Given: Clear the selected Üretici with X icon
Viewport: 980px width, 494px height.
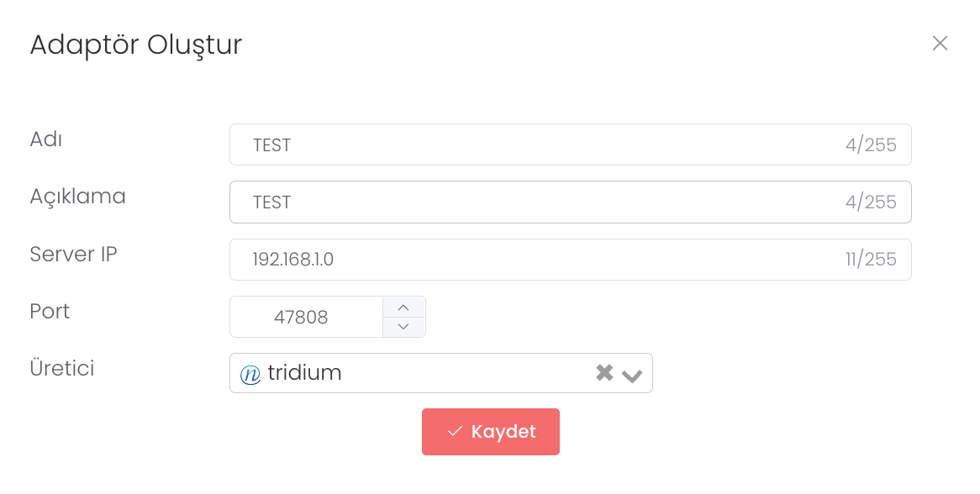Looking at the screenshot, I should pos(604,373).
